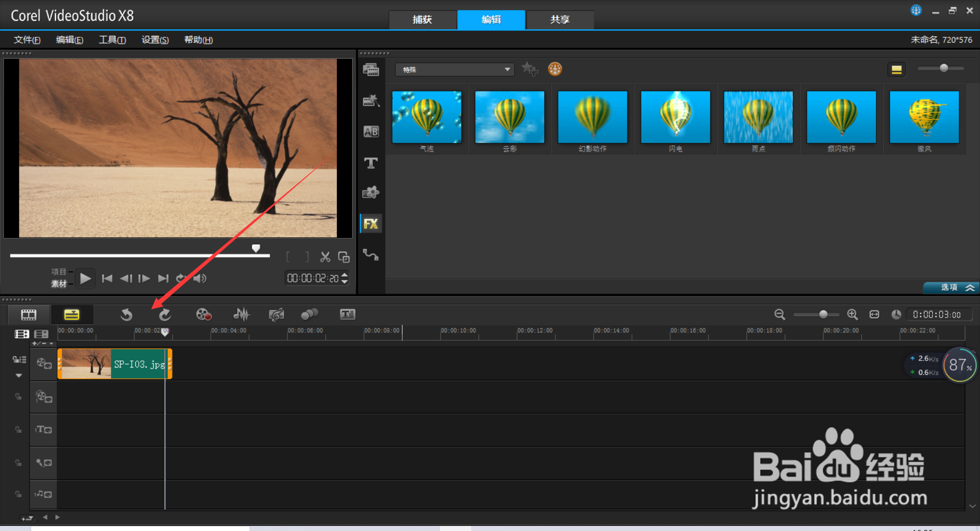980x531 pixels.
Task: Open the 编辑(E) menu
Action: pos(69,40)
